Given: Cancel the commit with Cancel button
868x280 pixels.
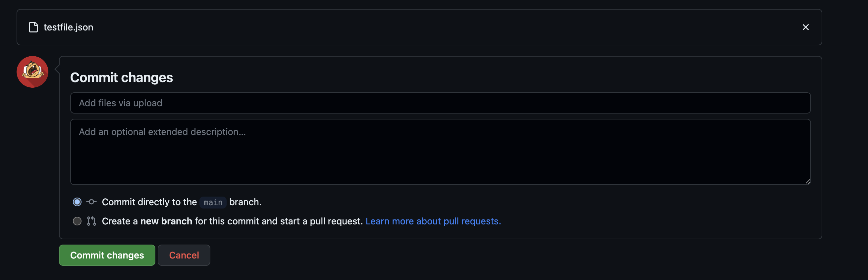Looking at the screenshot, I should pyautogui.click(x=184, y=255).
